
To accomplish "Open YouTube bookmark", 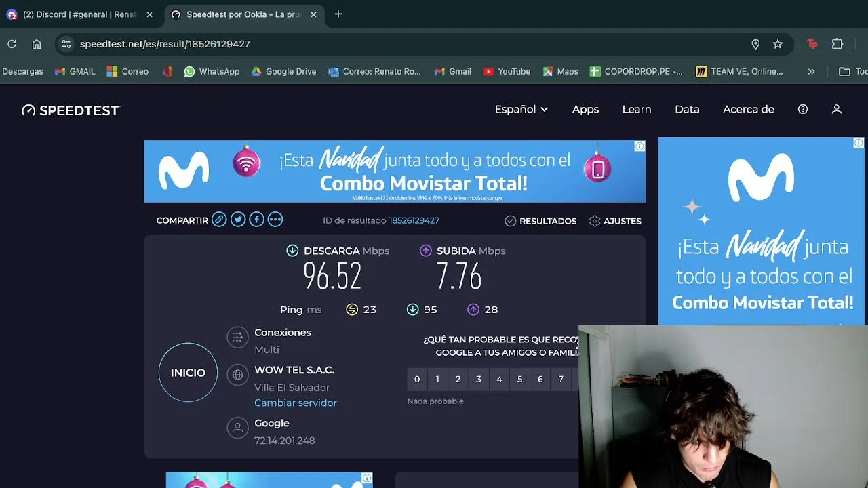I will [507, 71].
